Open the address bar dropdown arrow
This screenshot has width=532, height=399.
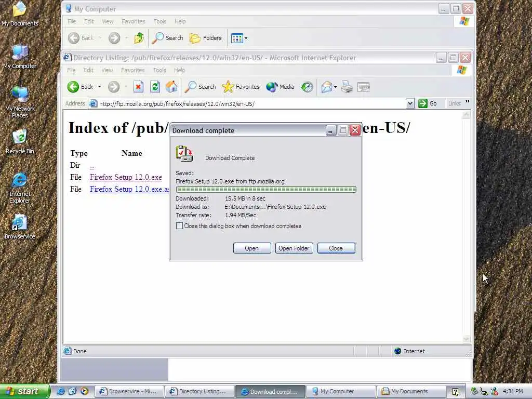410,103
